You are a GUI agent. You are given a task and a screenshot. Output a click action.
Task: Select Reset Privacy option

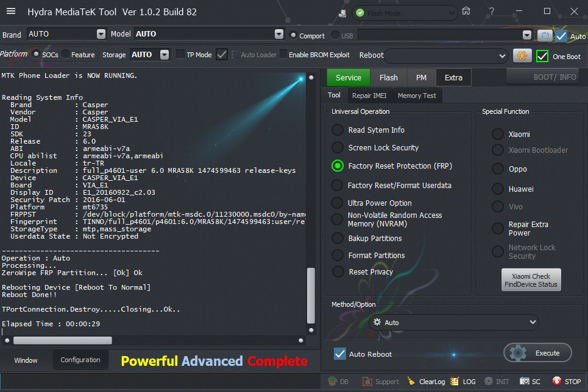point(338,271)
